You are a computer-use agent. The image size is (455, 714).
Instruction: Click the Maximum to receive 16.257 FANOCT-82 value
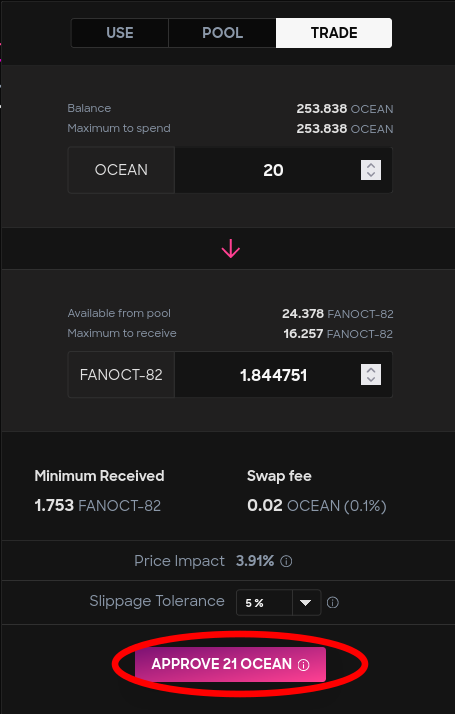pyautogui.click(x=338, y=334)
